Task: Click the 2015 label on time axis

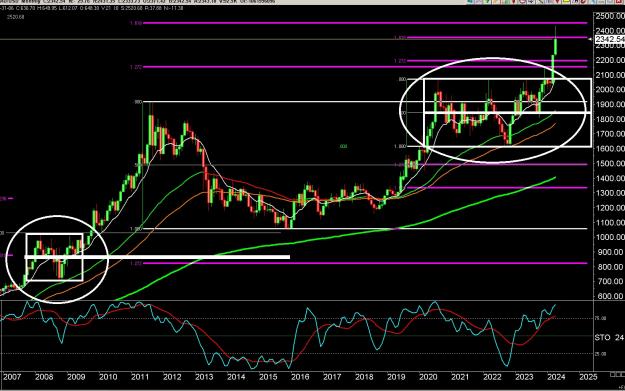Action: point(268,377)
